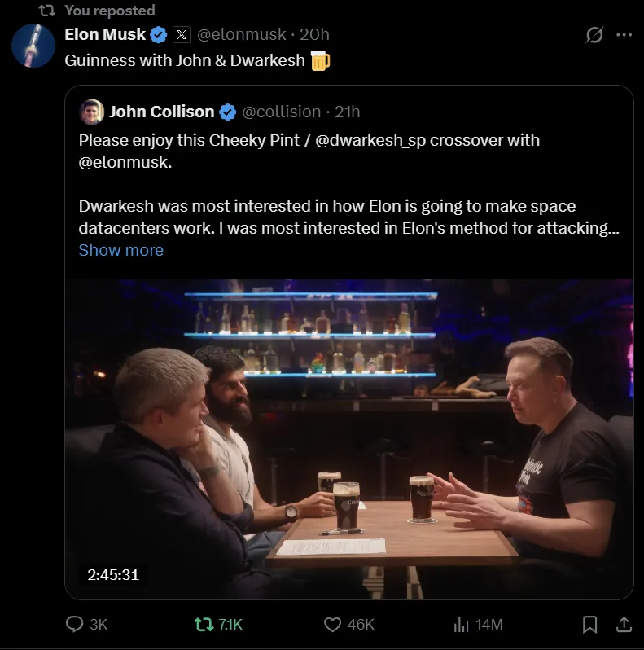Click John Collison's verified badge
This screenshot has width=644, height=650.
click(229, 112)
